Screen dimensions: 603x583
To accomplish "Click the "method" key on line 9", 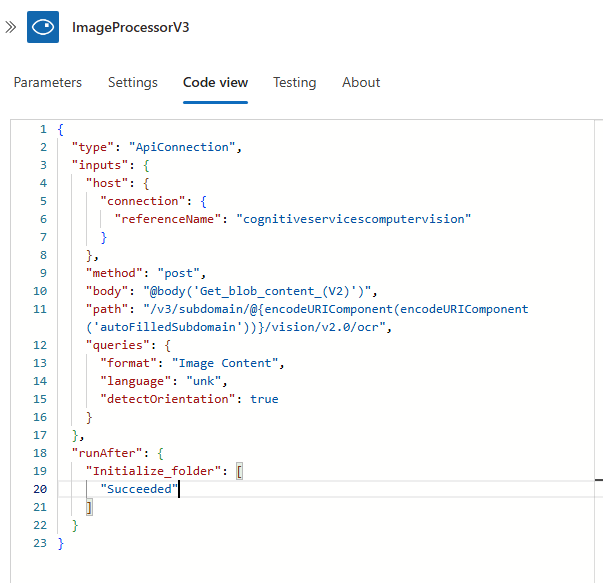I will point(114,273).
